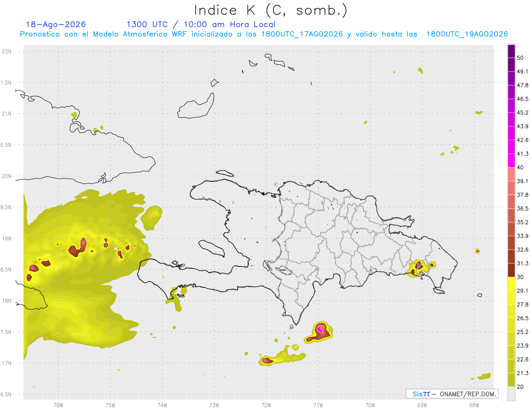Click the 73W longitude label
532x411 pixels.
click(214, 405)
